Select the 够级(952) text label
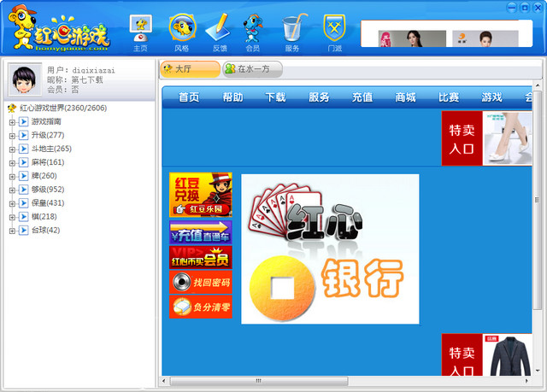Screen dimensions: 547x392 click(48, 190)
